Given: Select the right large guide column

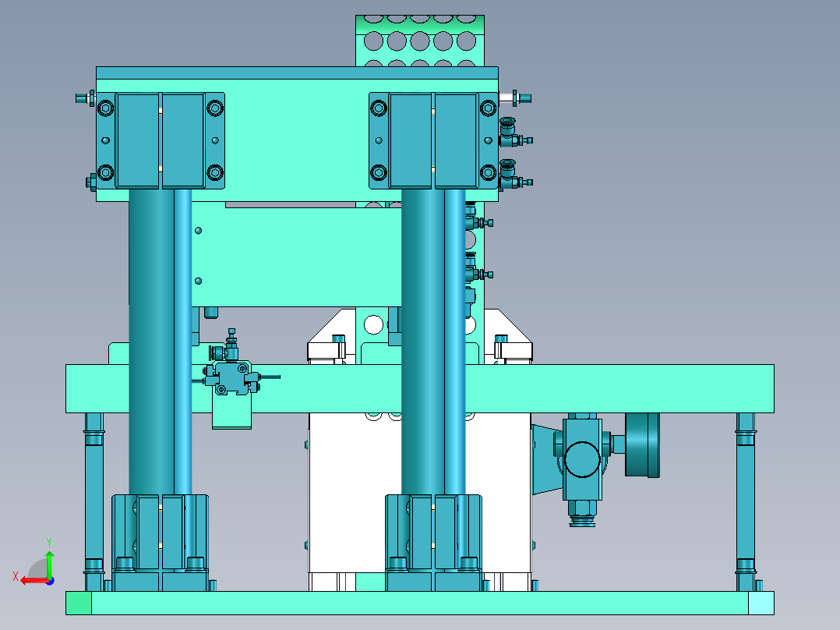Looking at the screenshot, I should 433,343.
